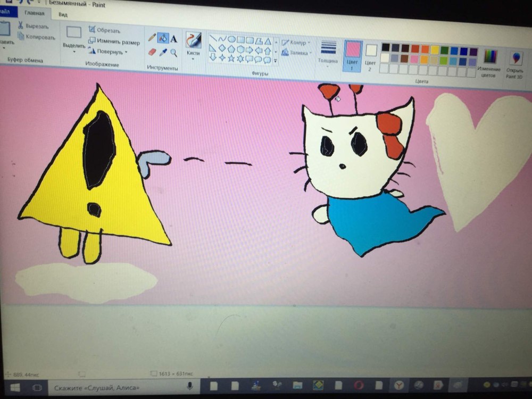Select the Pencil tool
The image size is (532, 399).
pos(152,37)
